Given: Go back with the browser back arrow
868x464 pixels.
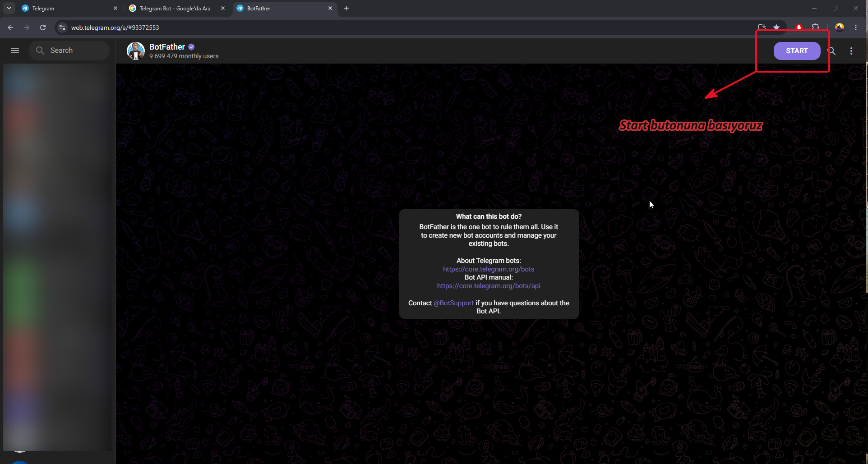Looking at the screenshot, I should pos(10,28).
